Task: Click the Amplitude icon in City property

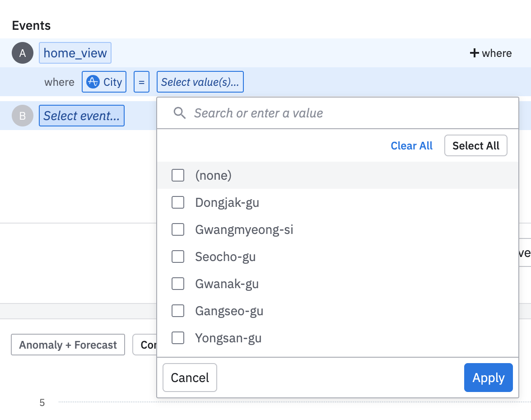Action: coord(93,82)
